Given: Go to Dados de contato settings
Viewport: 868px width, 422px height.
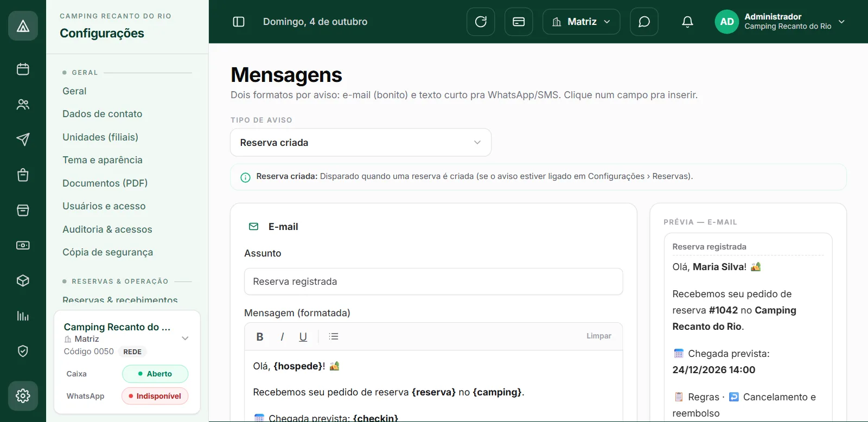Looking at the screenshot, I should tap(102, 114).
